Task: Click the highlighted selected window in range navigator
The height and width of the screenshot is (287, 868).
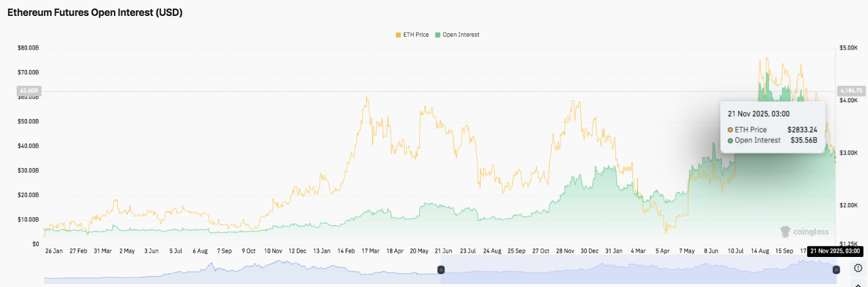Action: 638,270
